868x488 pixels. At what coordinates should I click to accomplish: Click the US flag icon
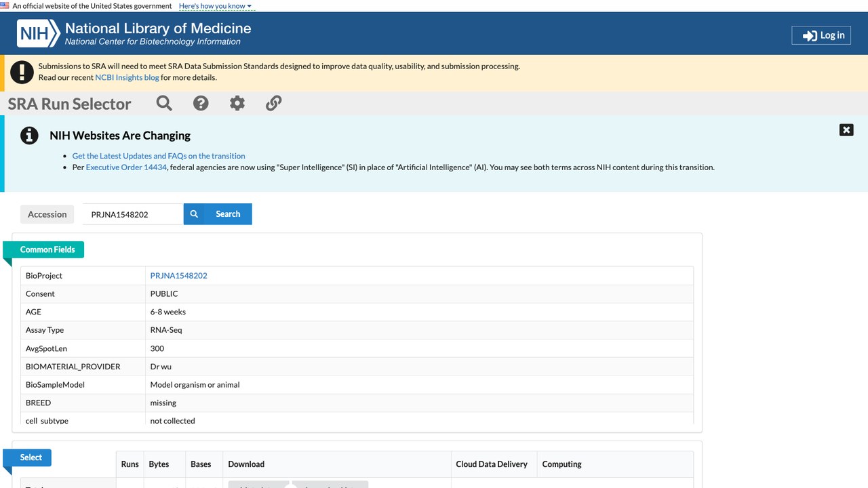[5, 5]
